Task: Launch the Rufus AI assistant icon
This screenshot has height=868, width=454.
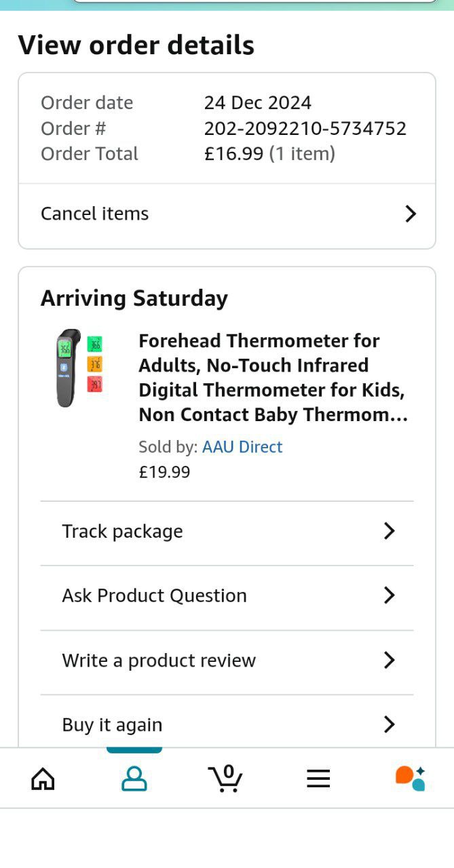Action: 410,778
